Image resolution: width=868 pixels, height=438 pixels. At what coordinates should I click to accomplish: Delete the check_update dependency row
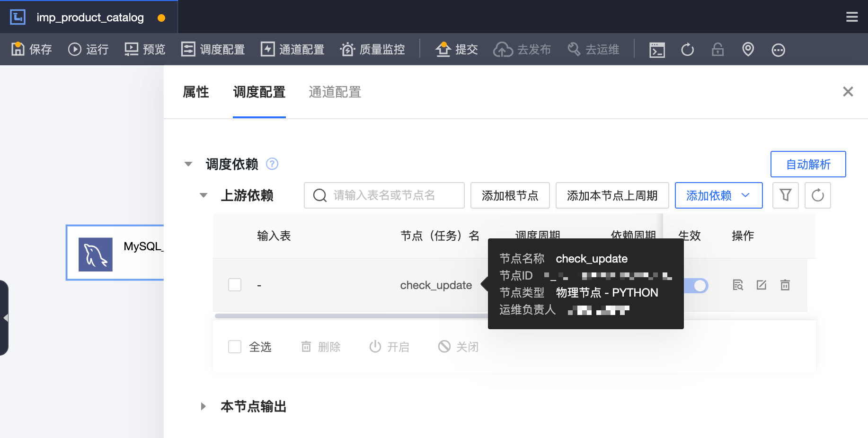click(x=785, y=285)
